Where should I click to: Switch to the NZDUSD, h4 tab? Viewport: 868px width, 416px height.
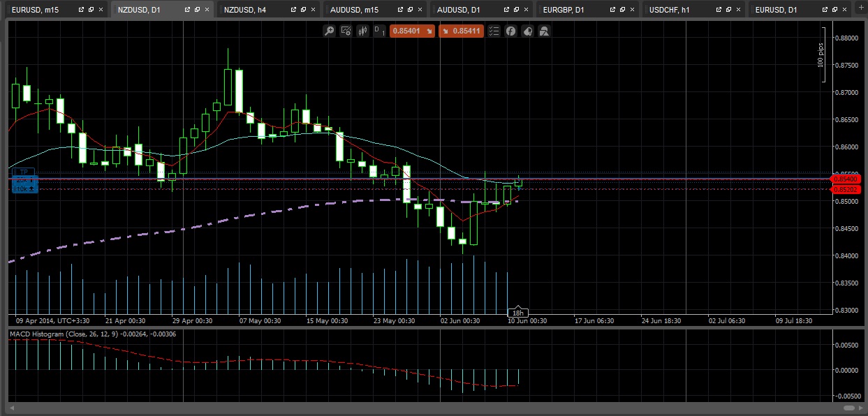coord(245,10)
